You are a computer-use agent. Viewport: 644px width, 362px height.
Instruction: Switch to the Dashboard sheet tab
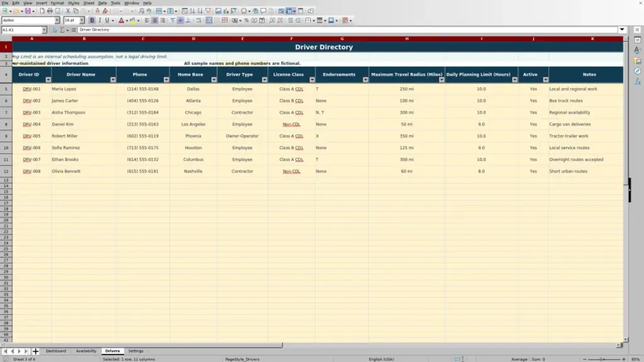click(56, 351)
